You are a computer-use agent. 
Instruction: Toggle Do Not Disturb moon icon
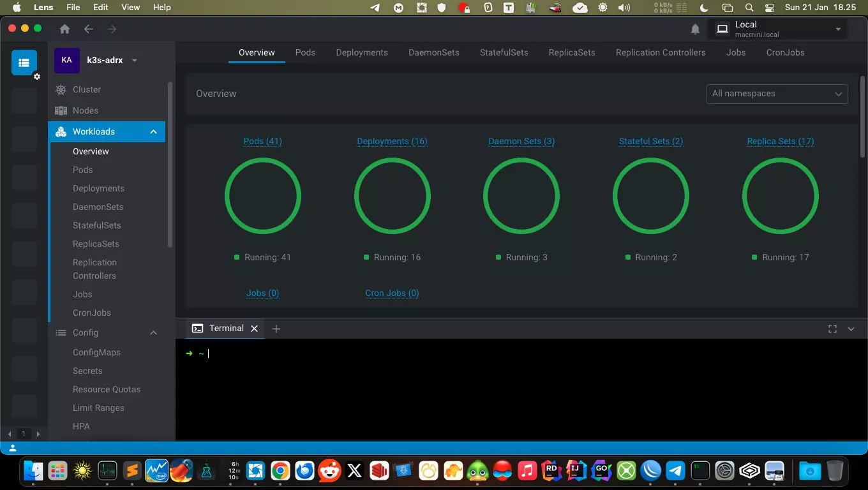pos(705,8)
